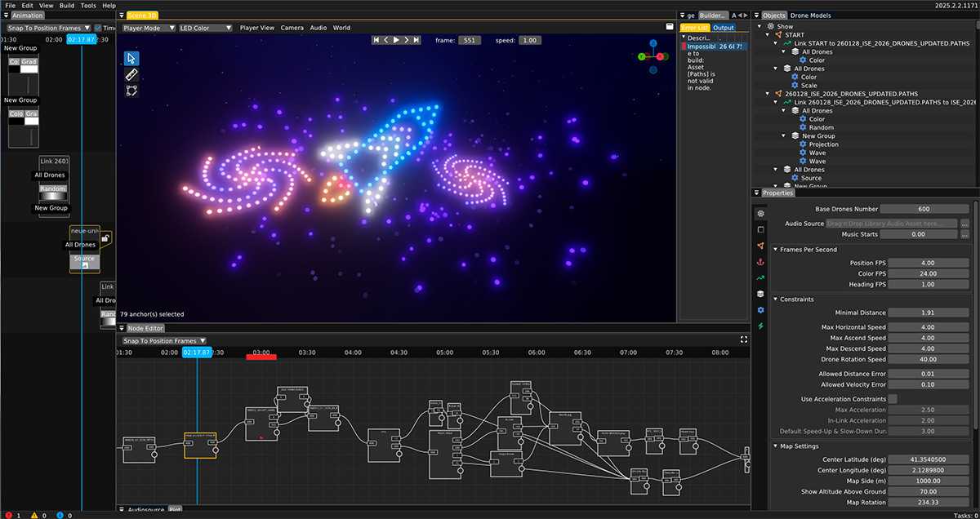
Task: Open the Player Mode dropdown
Action: (149, 28)
